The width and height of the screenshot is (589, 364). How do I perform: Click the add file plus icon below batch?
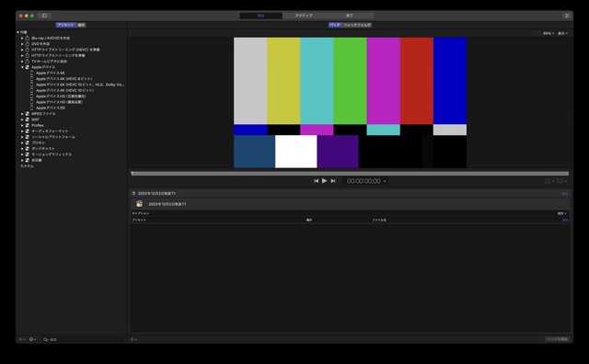point(133,339)
